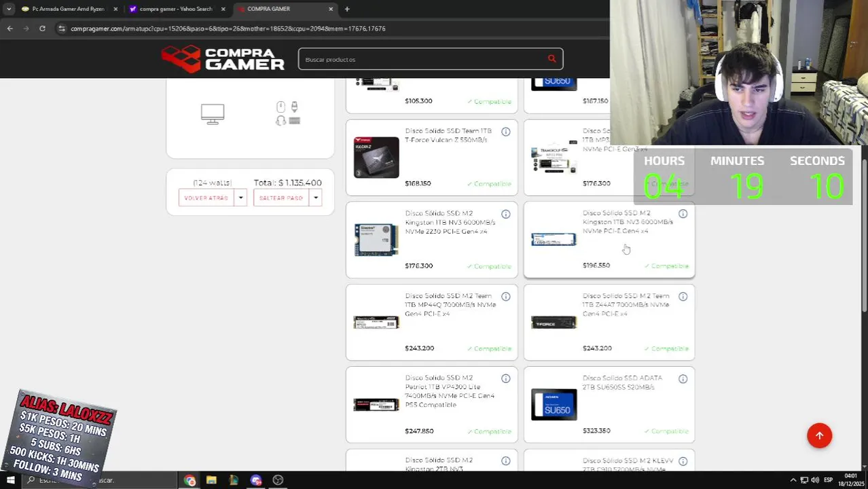
Task: Open File Explorer from the taskbar
Action: pyautogui.click(x=211, y=480)
